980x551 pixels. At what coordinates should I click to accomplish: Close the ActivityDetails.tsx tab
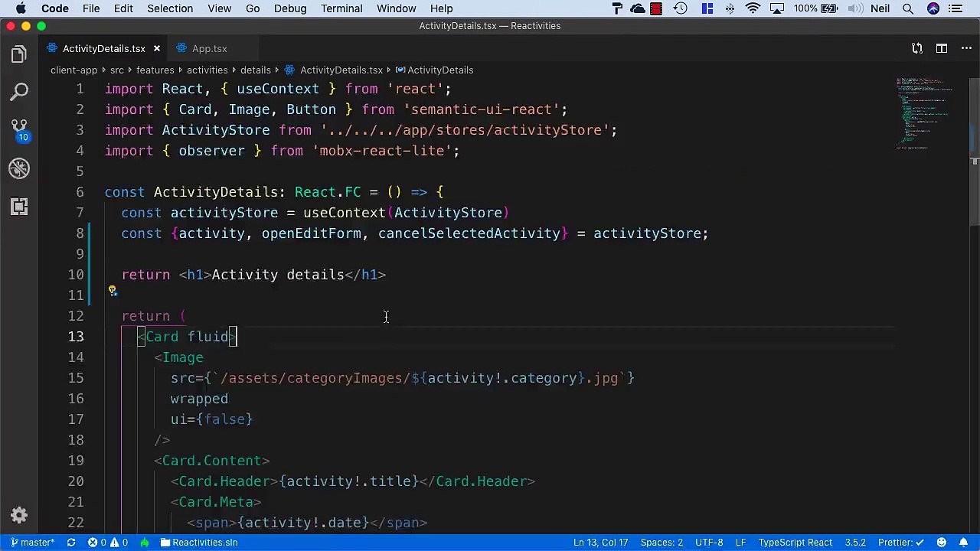click(x=157, y=48)
